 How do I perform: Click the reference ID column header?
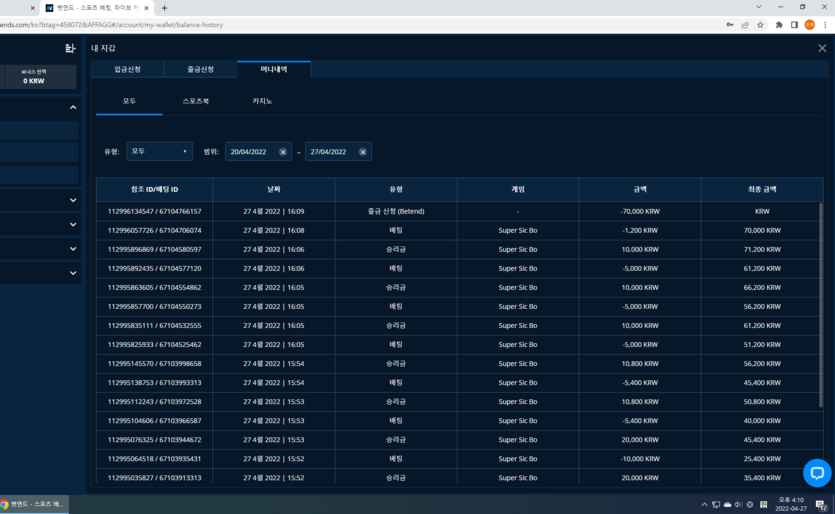coord(154,190)
